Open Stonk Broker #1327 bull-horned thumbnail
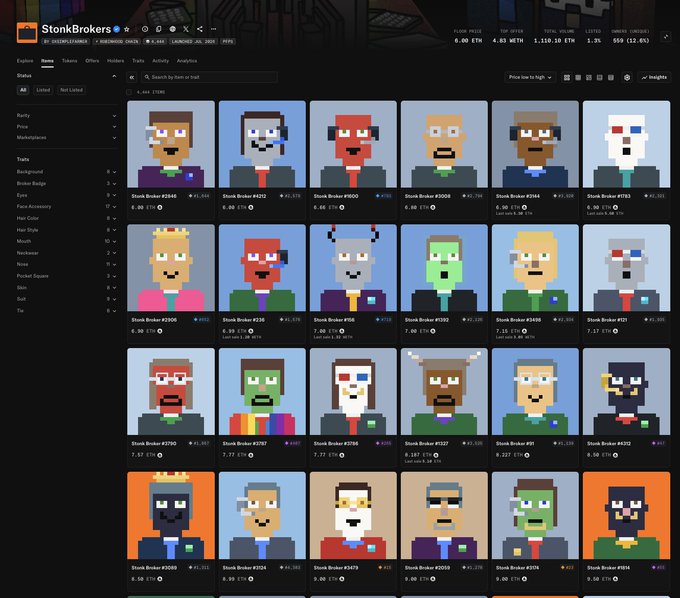 444,392
